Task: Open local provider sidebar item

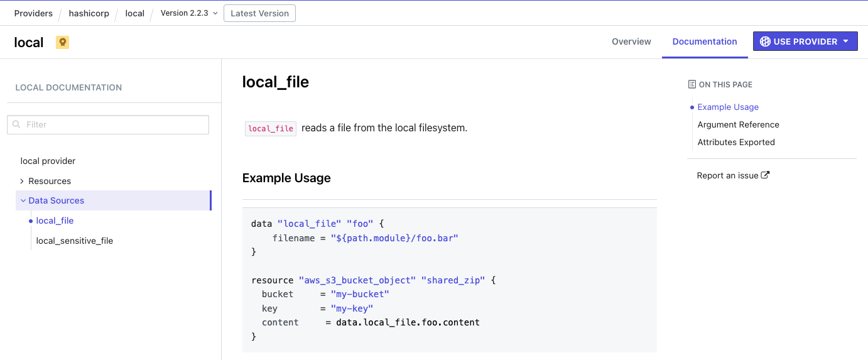Action: [x=48, y=161]
